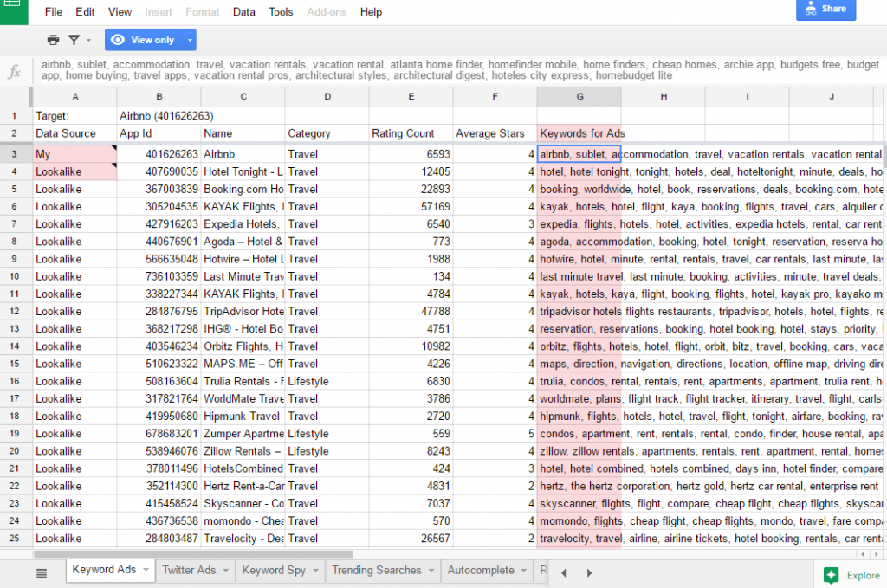Select cell with App Id 407690035
Viewport: 887px width, 588px height.
pyautogui.click(x=159, y=171)
